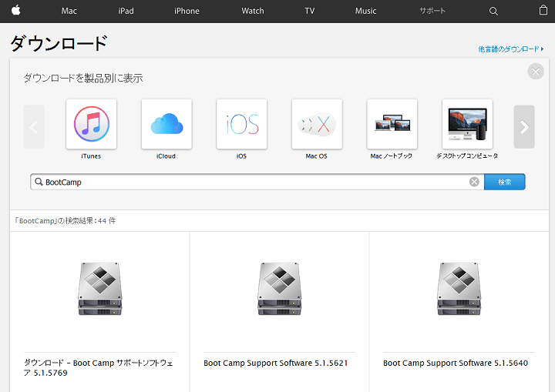This screenshot has height=392, width=555.
Task: Open the Music menu item
Action: point(365,11)
